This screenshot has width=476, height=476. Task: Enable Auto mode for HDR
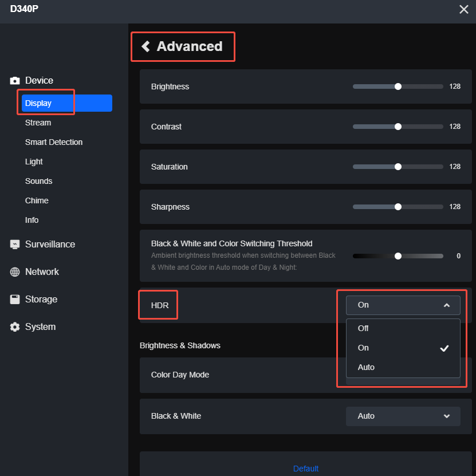click(365, 367)
